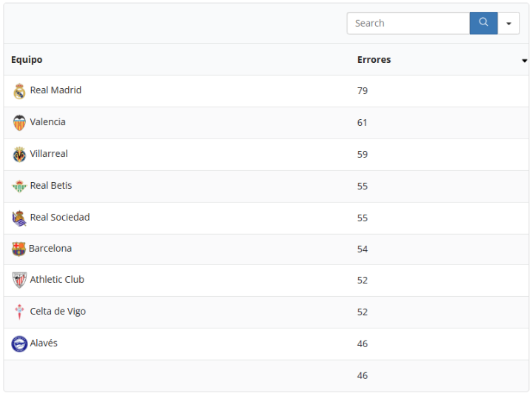Toggle sort arrow in Errores column
This screenshot has width=532, height=396.
click(525, 61)
